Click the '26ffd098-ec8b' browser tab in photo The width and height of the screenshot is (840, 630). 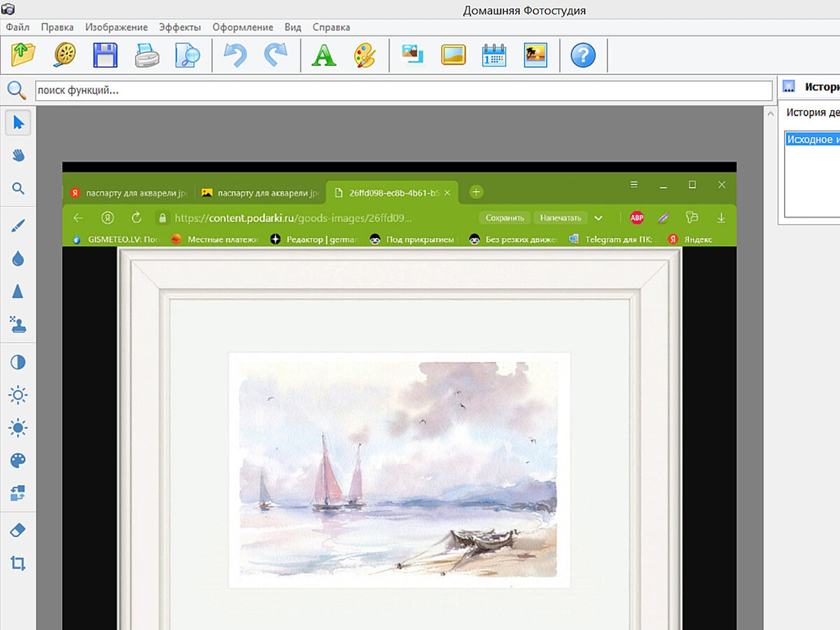click(x=393, y=192)
